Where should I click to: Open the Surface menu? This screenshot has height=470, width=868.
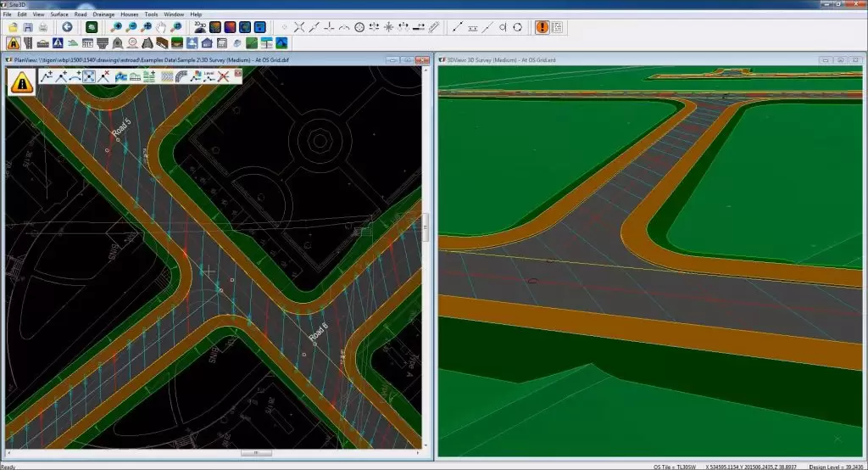pos(59,14)
